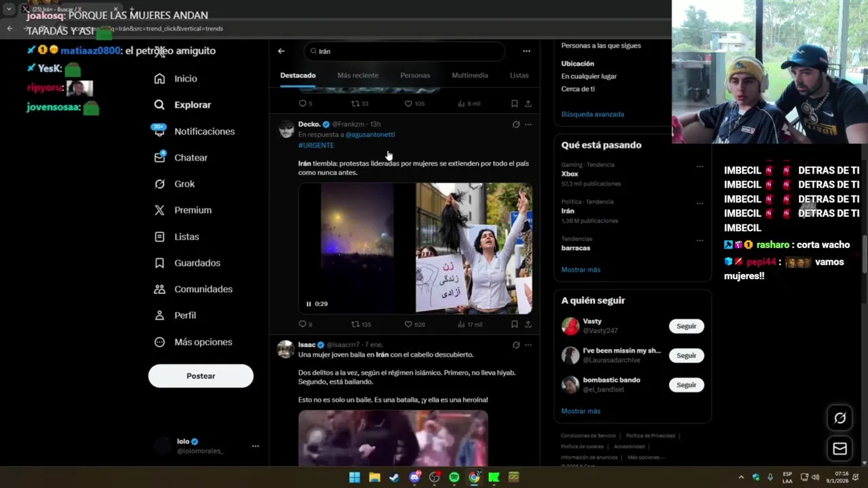Bookmark Decko's Irán protest post
Image resolution: width=868 pixels, height=488 pixels.
[x=514, y=325]
